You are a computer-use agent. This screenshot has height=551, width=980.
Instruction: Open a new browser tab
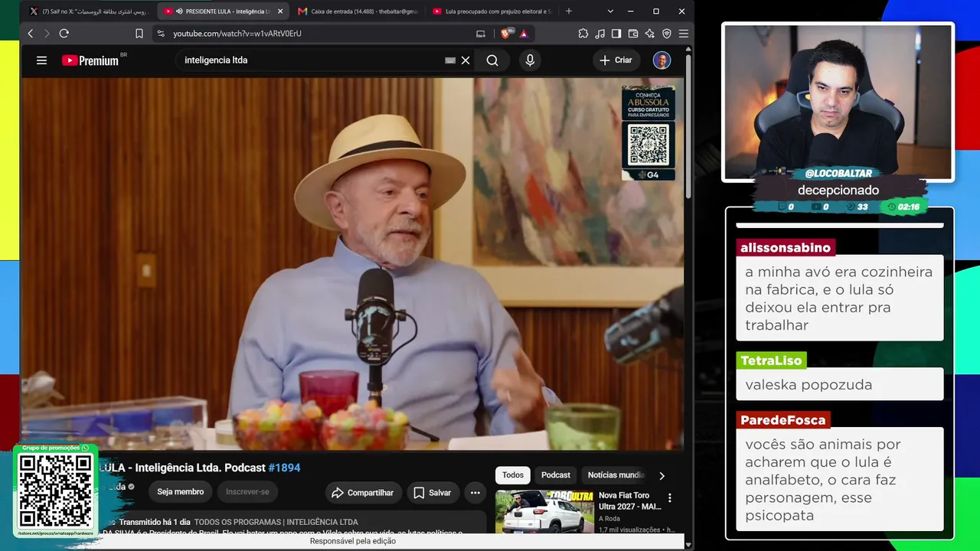[569, 11]
